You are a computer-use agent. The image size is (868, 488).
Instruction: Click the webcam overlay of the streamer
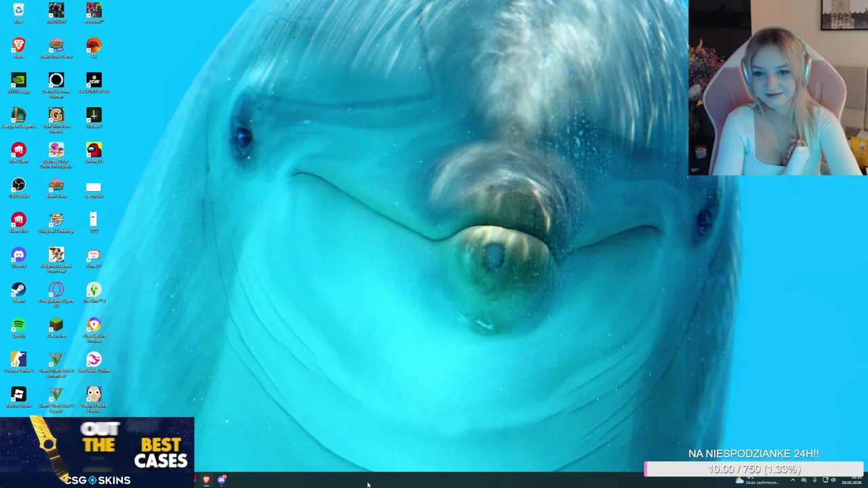point(778,88)
